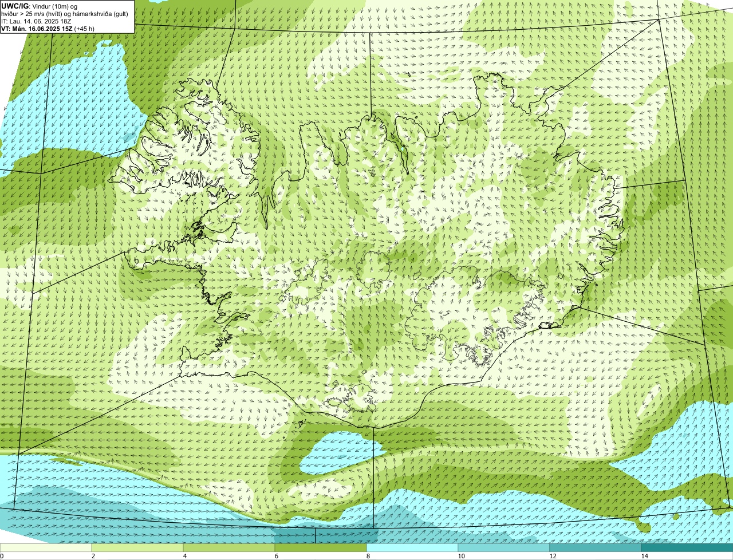Click the light cyan 8–10 legend swatch

412,548
